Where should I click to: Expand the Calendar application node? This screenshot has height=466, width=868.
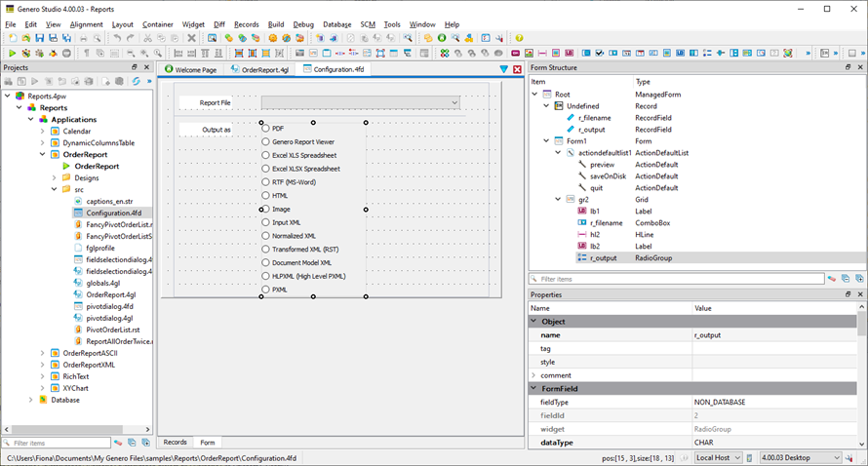tap(43, 132)
